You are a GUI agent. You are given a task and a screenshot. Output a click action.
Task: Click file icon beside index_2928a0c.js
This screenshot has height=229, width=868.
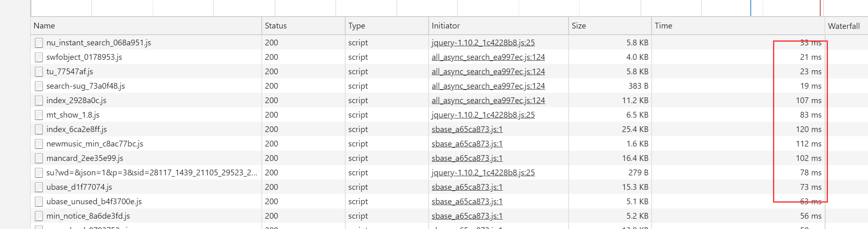click(39, 100)
